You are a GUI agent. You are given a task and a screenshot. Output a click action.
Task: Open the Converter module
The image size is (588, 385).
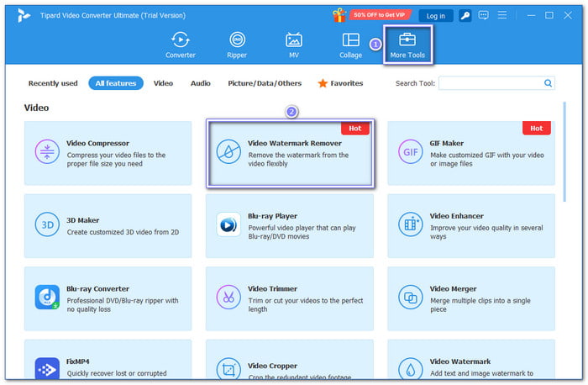click(x=181, y=45)
